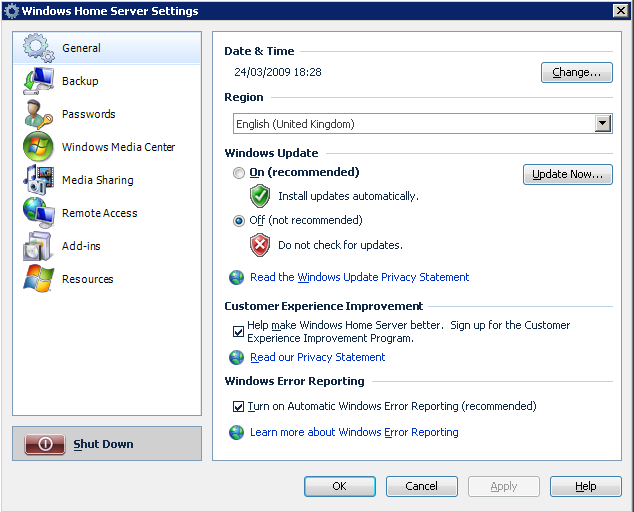The image size is (634, 512).
Task: Select Windows Update Off (not recommended) option
Action: coord(239,221)
